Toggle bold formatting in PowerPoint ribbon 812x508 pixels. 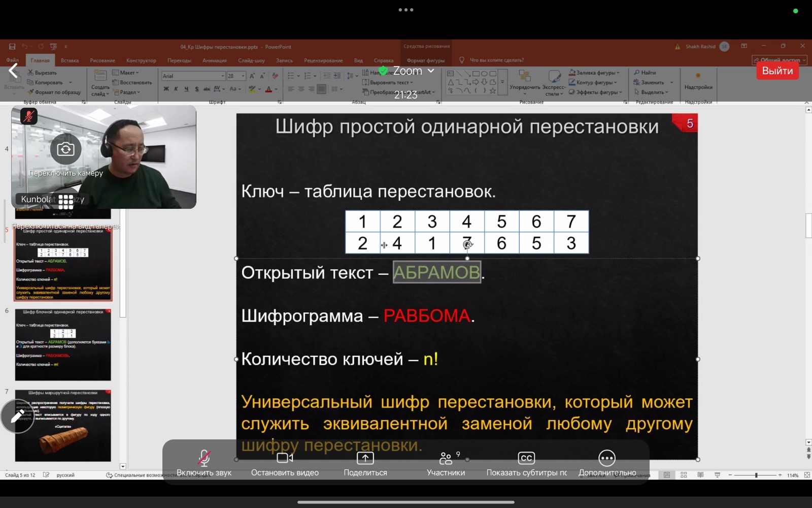[166, 89]
